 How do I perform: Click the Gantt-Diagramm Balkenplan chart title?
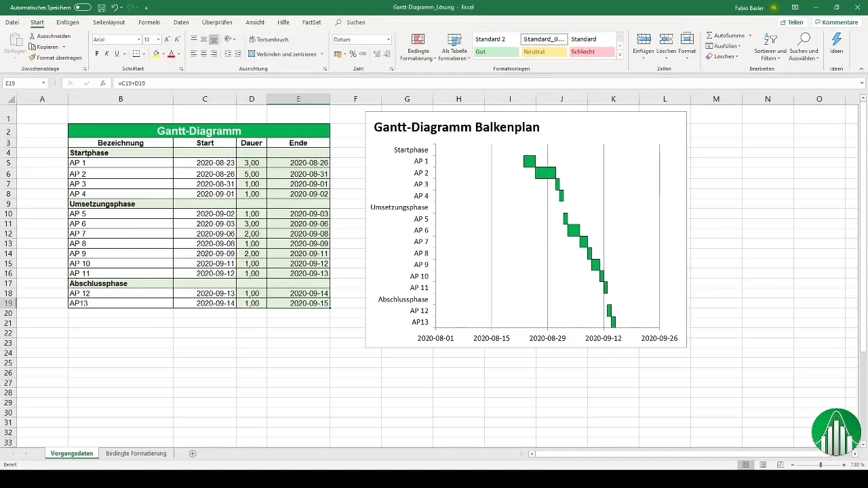456,127
